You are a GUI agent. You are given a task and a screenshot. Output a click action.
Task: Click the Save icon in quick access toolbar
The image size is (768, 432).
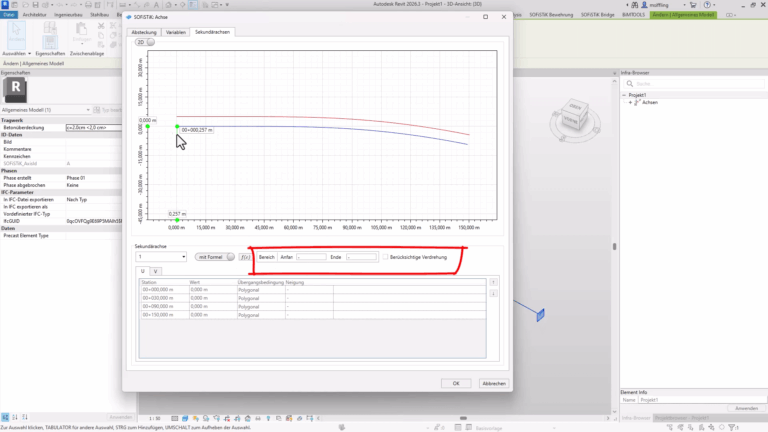pyautogui.click(x=33, y=5)
